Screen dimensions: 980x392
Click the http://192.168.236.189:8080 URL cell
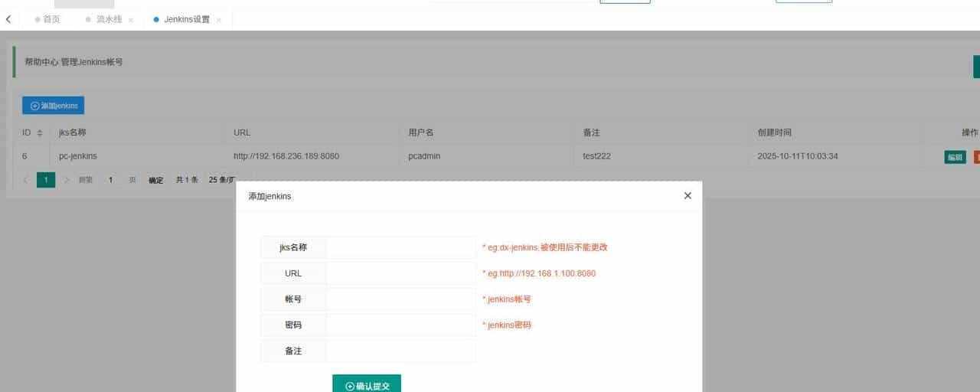(312, 156)
